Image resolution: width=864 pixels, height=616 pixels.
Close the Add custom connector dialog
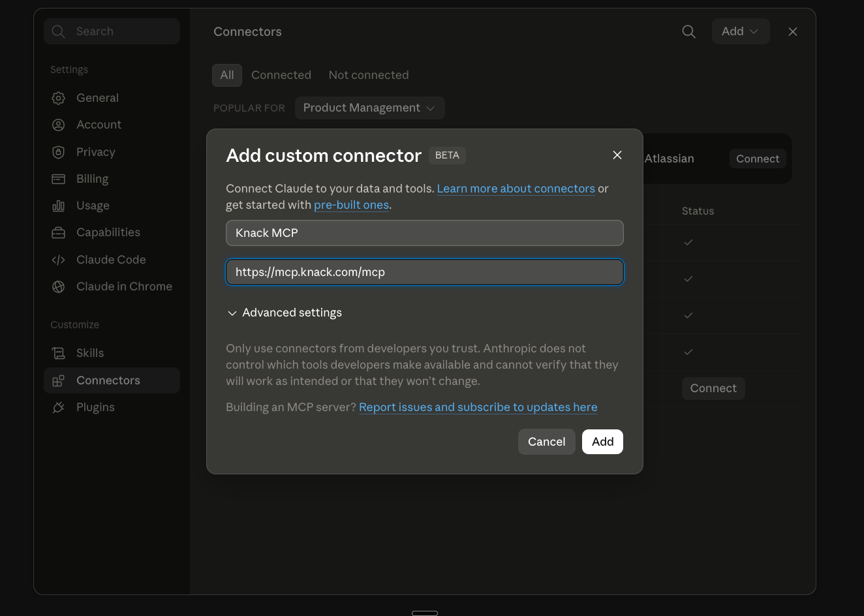617,155
